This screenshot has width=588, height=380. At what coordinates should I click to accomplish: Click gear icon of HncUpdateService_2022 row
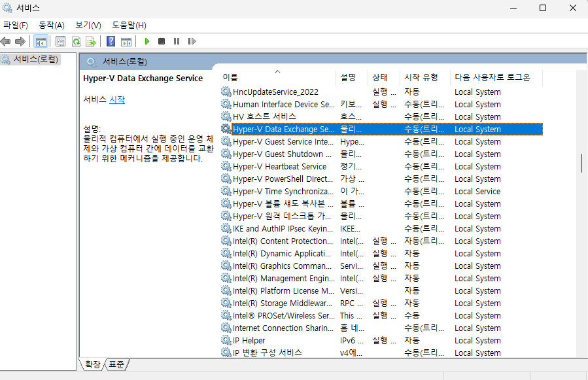[x=226, y=92]
